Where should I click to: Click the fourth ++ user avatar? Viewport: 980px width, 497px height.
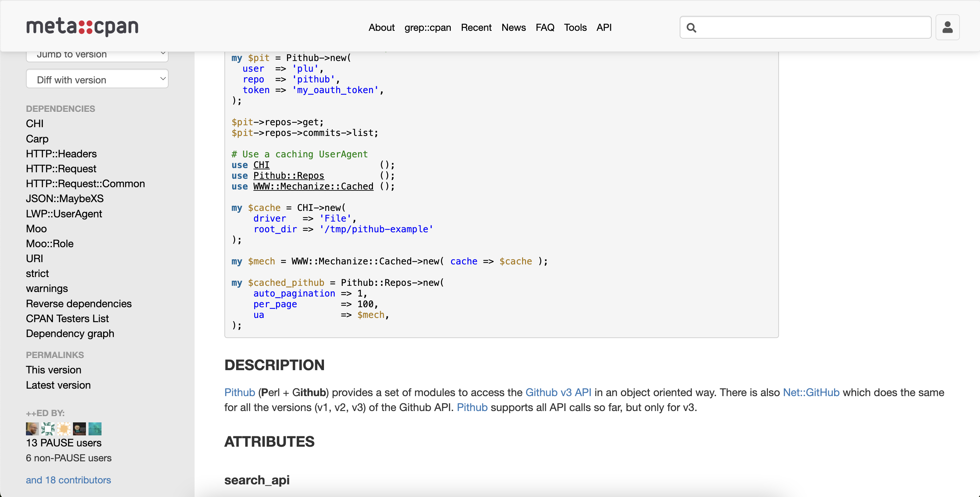[x=79, y=429]
